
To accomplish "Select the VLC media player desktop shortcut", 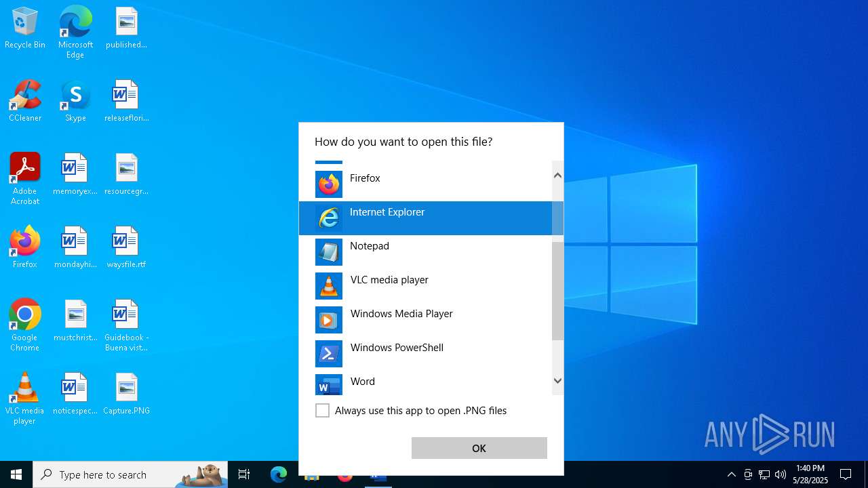I will 25,399.
